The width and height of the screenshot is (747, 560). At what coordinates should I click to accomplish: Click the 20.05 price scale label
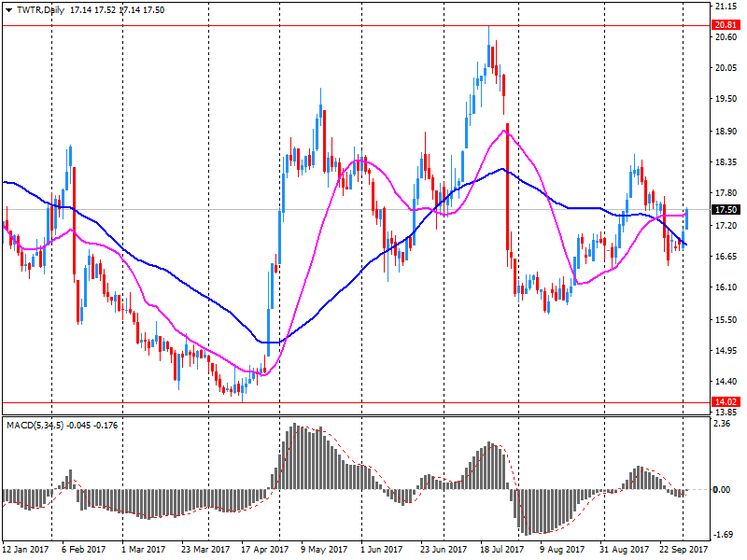point(726,67)
